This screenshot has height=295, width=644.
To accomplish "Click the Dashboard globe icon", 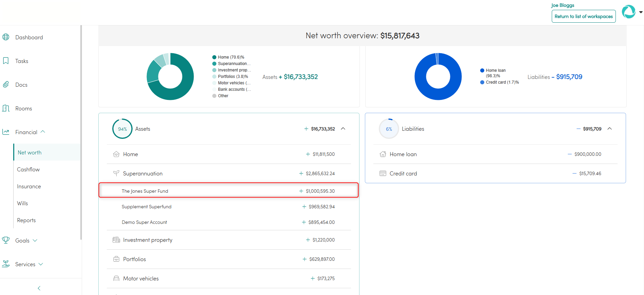I will pos(6,37).
